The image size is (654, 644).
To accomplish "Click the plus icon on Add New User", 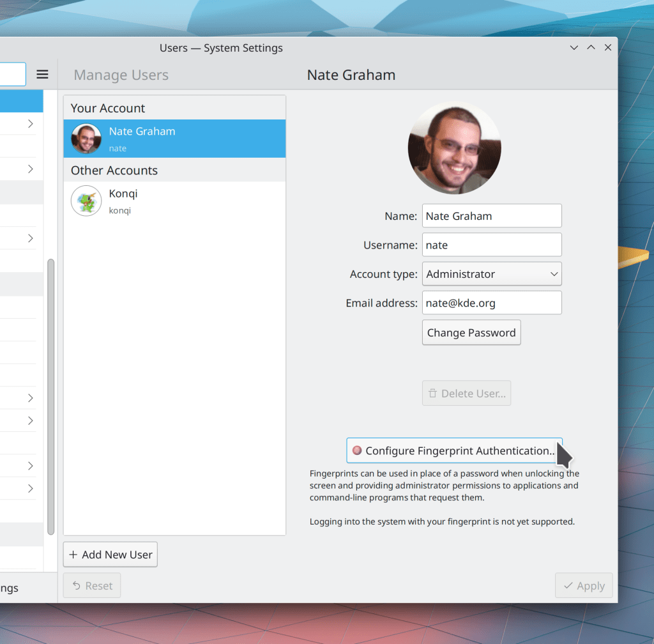I will (73, 555).
